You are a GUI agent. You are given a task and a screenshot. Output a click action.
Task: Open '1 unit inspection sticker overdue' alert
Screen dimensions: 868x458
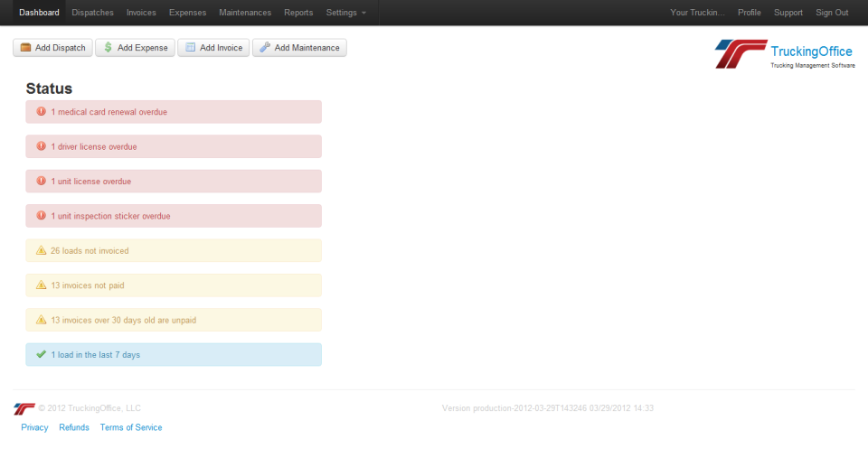pos(174,216)
